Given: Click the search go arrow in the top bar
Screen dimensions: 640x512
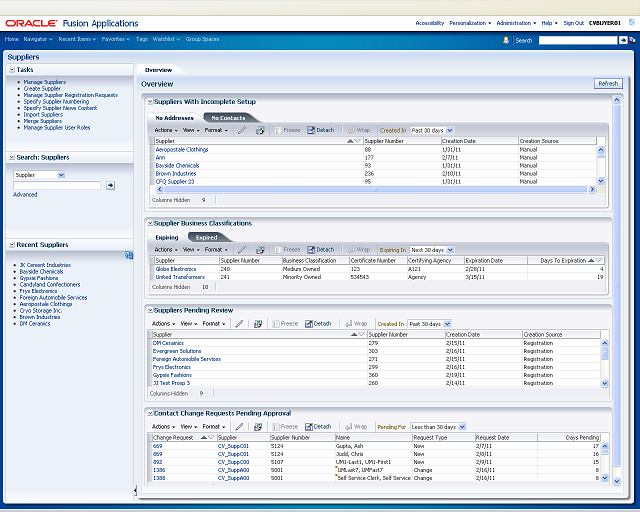Looking at the screenshot, I should (623, 40).
